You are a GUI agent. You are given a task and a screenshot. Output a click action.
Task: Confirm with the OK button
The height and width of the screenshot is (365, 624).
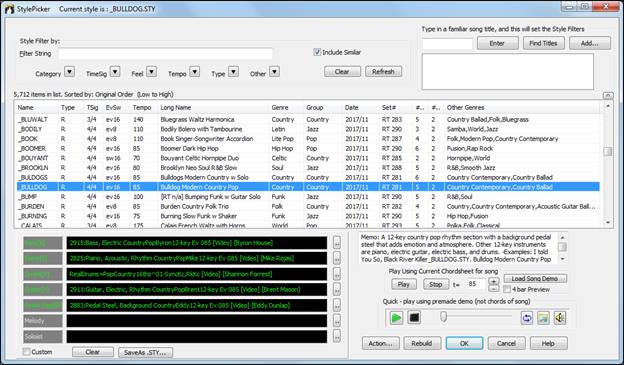[464, 343]
